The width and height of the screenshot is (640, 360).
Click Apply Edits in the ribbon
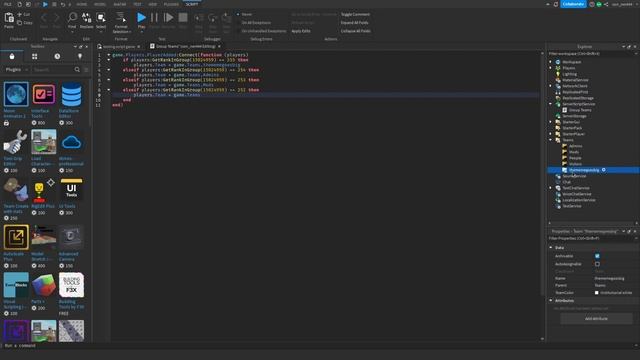301,31
